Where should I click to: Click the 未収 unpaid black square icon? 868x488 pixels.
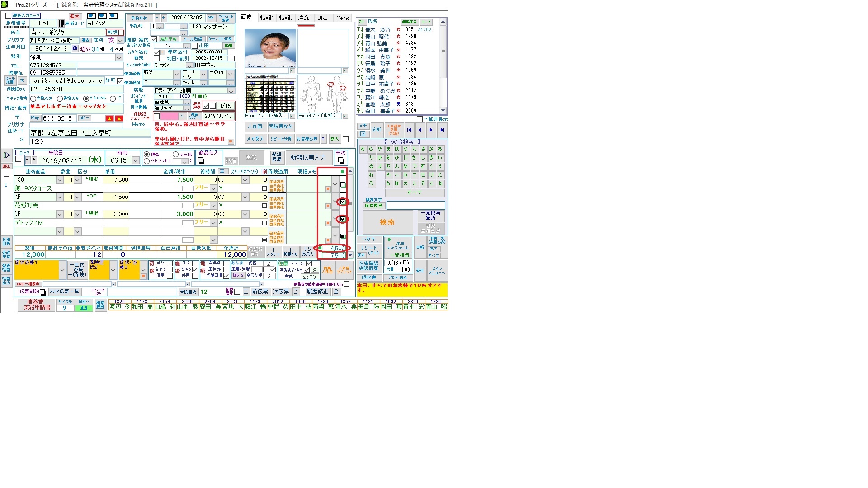pos(341,160)
